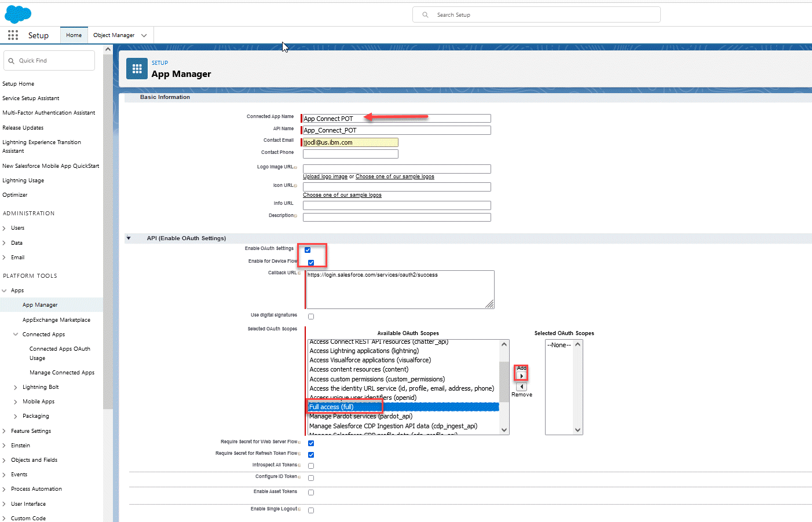Click the Connected App Name field
Screen dimensions: 812x522
(x=397, y=119)
